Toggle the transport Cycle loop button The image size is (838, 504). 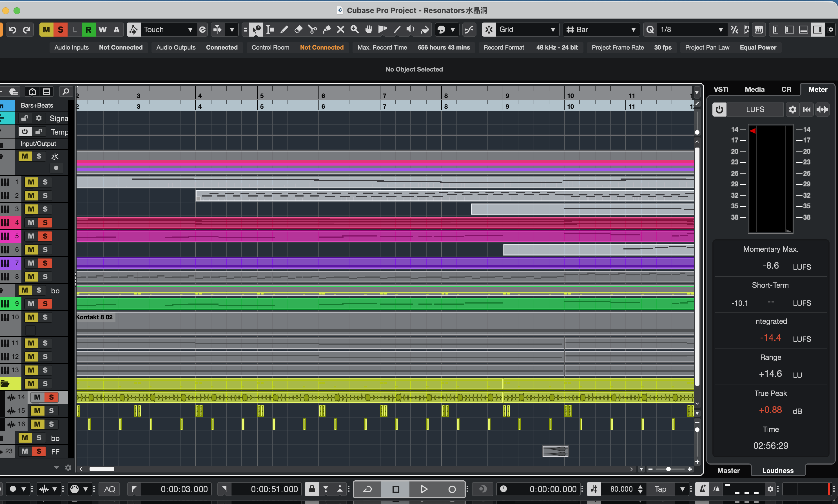pos(367,489)
